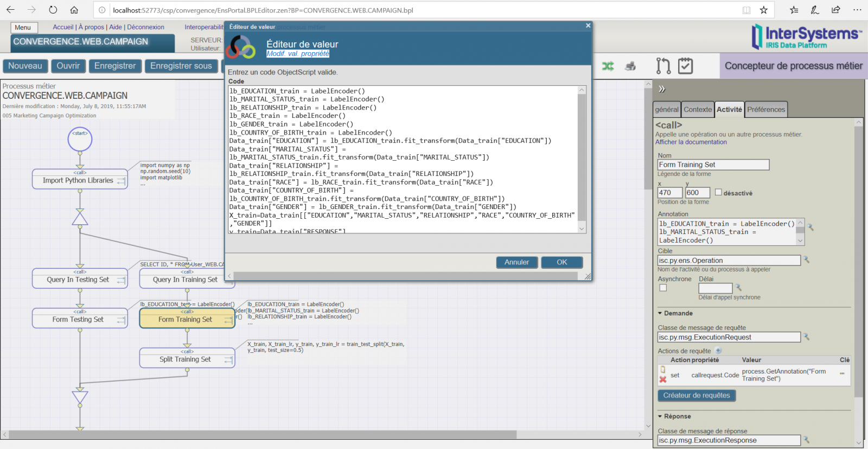Click the code editor vertical scrollbar
The image size is (868, 449).
(x=582, y=157)
